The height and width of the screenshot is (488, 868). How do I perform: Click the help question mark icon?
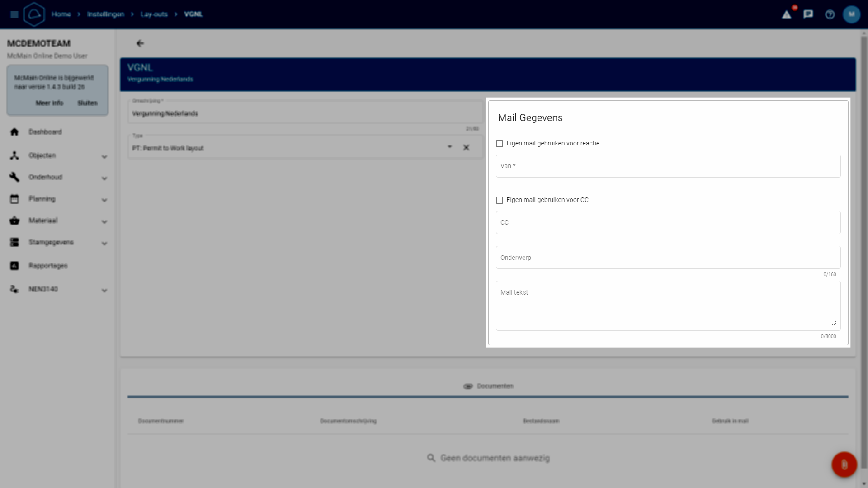(x=830, y=14)
